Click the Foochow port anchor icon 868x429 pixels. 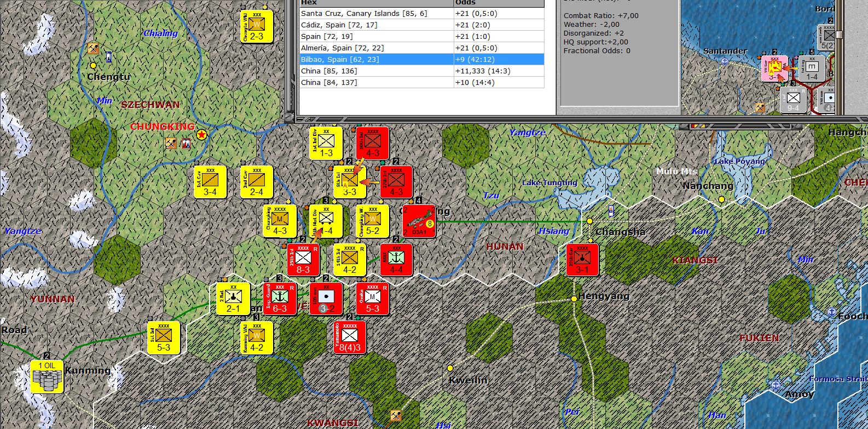831,312
